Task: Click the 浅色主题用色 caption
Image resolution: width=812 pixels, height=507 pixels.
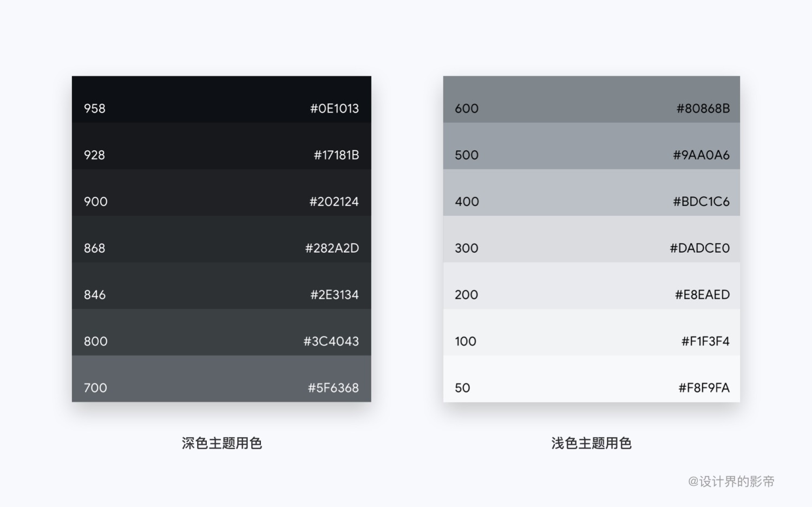Action: point(592,443)
